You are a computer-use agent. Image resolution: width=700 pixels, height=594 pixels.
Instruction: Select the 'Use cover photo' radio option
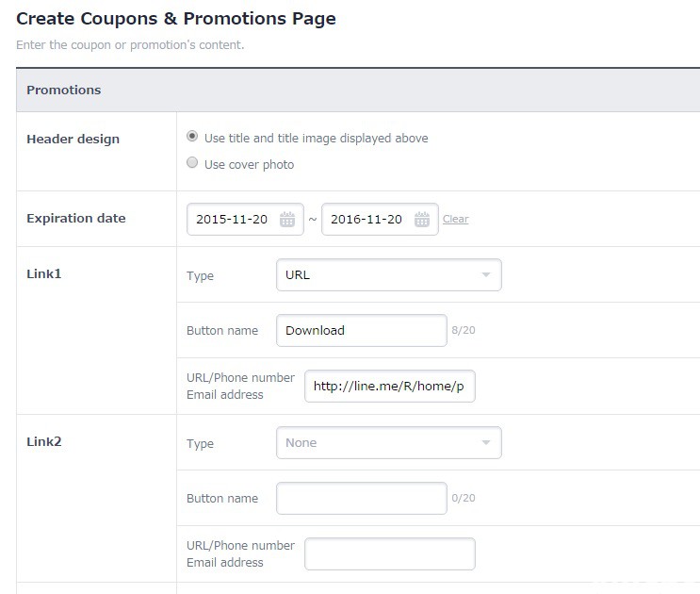click(x=192, y=162)
